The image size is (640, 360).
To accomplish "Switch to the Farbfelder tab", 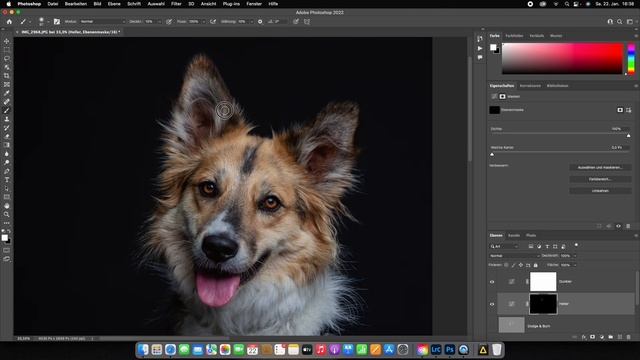I will point(514,36).
